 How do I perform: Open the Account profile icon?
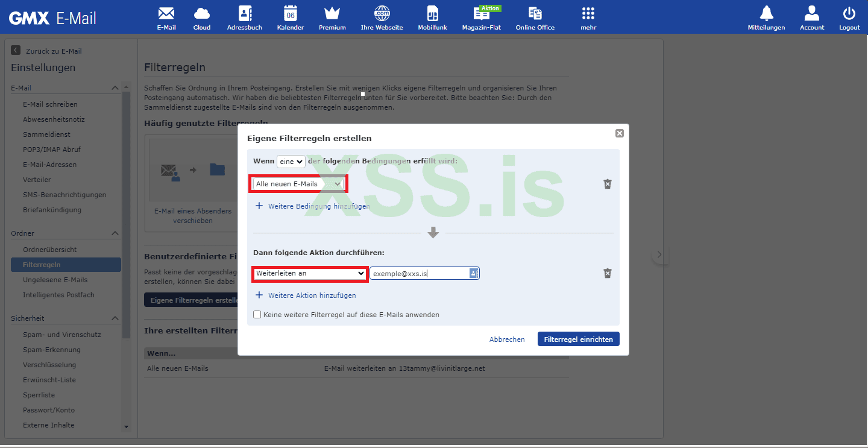[x=812, y=18]
